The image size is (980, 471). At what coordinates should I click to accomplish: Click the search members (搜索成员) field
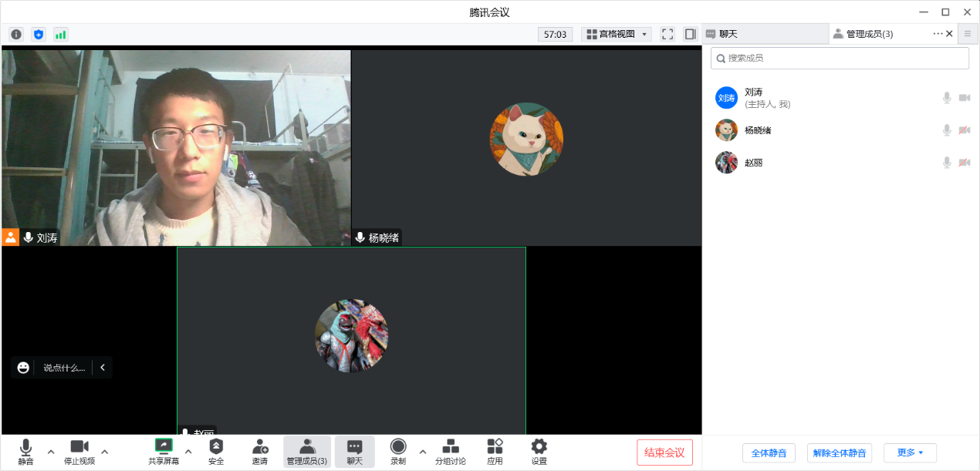click(x=840, y=58)
